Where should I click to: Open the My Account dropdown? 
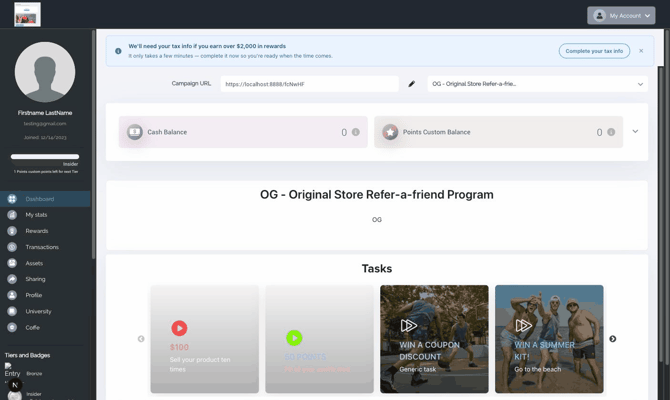(621, 15)
